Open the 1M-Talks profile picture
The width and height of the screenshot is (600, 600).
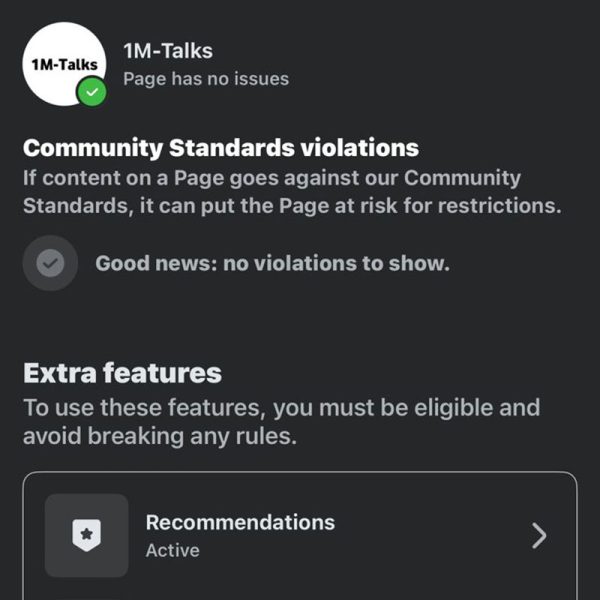coord(64,64)
